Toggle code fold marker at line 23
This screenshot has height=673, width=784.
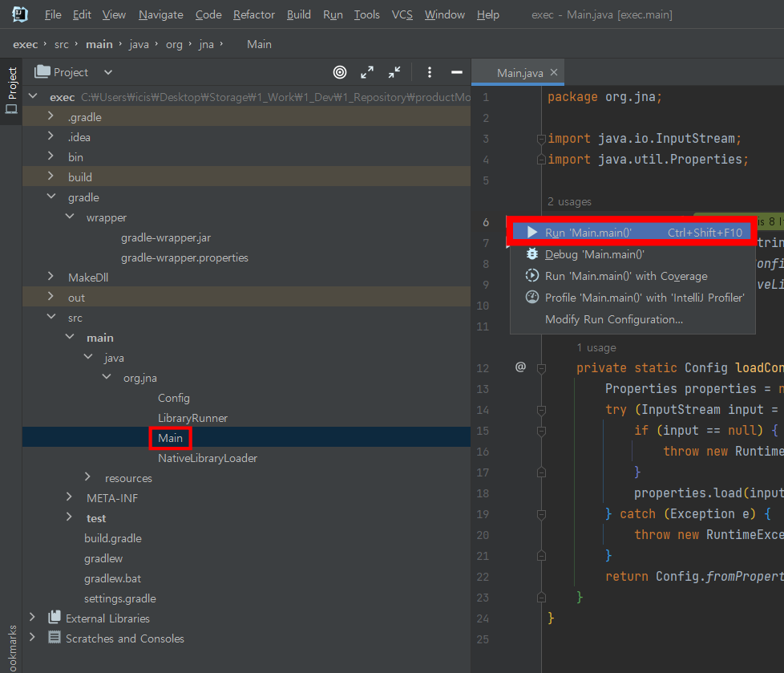(541, 598)
